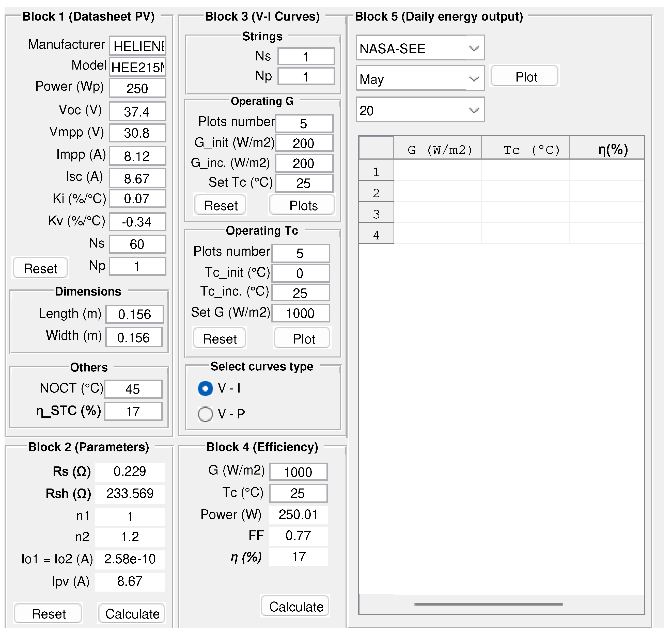Click Plots button under Operating G
The height and width of the screenshot is (635, 672).
(x=303, y=205)
